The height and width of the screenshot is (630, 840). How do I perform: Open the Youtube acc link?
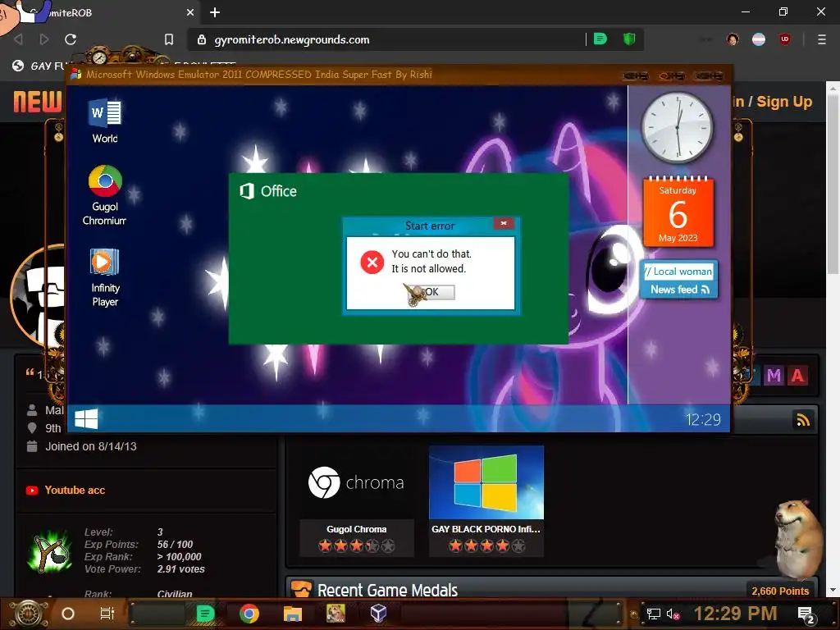point(75,491)
